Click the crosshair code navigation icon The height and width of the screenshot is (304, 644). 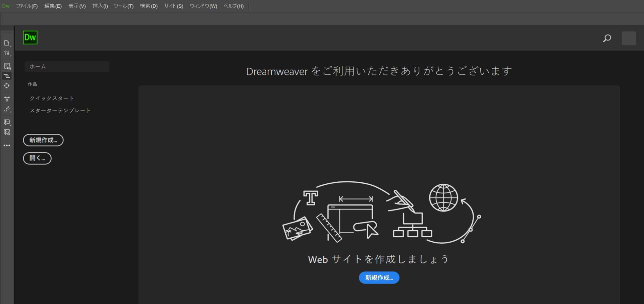(7, 86)
